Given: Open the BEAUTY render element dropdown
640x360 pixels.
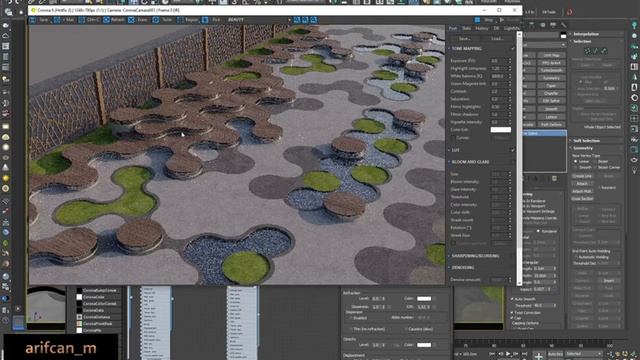Looking at the screenshot, I should tap(259, 20).
